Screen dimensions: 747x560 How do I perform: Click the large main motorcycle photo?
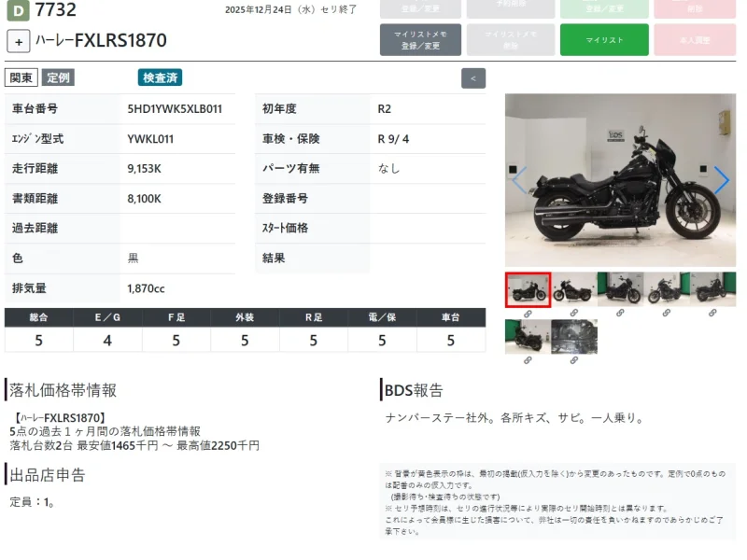click(x=620, y=180)
